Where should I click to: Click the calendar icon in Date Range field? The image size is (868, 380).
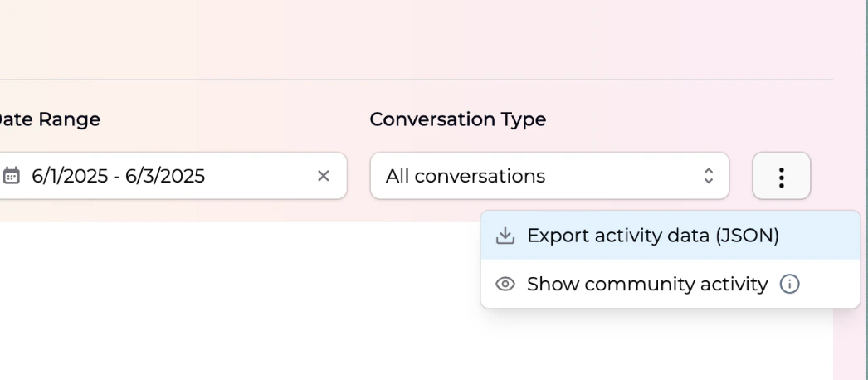coord(12,176)
